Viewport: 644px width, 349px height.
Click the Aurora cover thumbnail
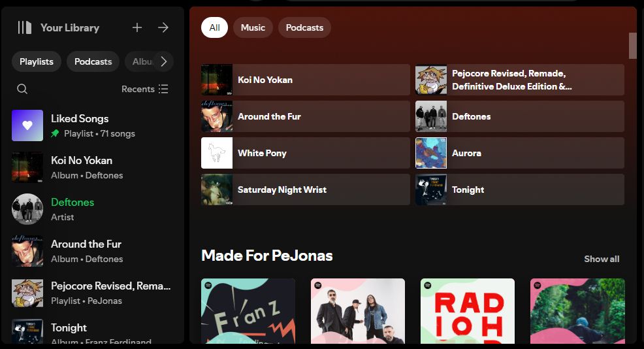(x=431, y=153)
